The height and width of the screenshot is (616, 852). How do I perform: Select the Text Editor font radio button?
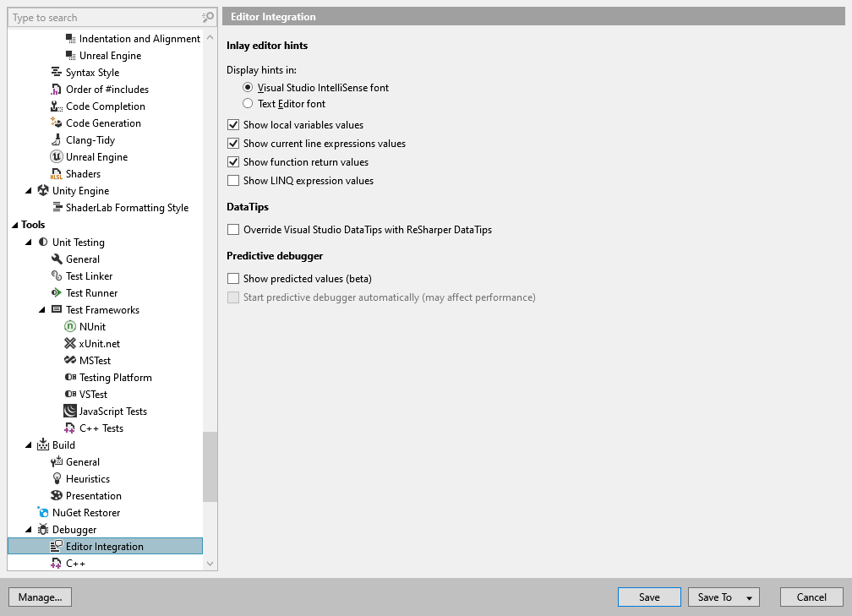coord(249,103)
